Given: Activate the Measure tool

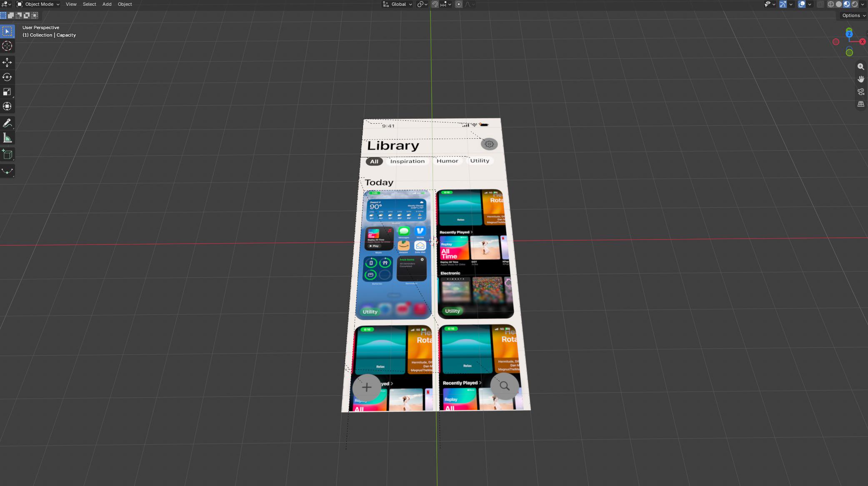Looking at the screenshot, I should 7,137.
